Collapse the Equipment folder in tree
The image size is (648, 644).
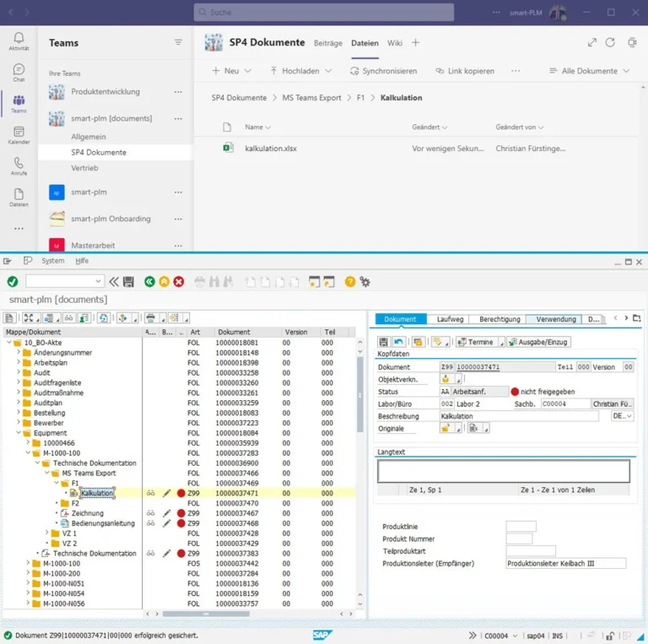click(x=19, y=433)
